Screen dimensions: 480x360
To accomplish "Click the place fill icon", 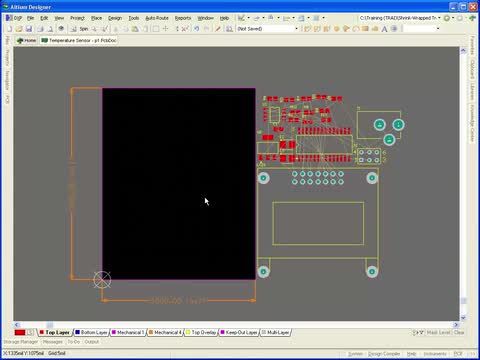I will tap(365, 29).
